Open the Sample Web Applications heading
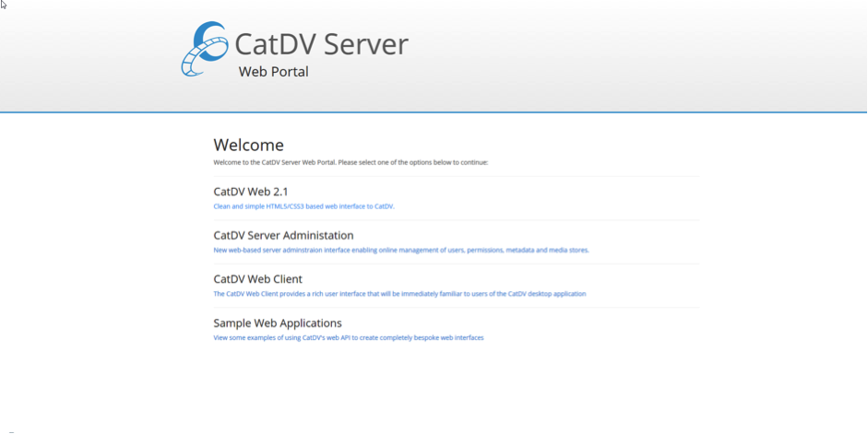 [x=278, y=323]
